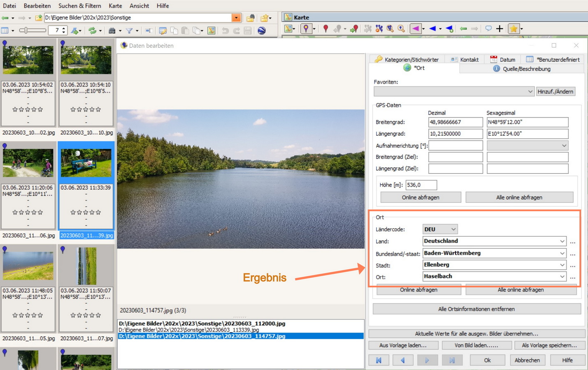Click Aus Vorlage laden button

[x=403, y=345]
